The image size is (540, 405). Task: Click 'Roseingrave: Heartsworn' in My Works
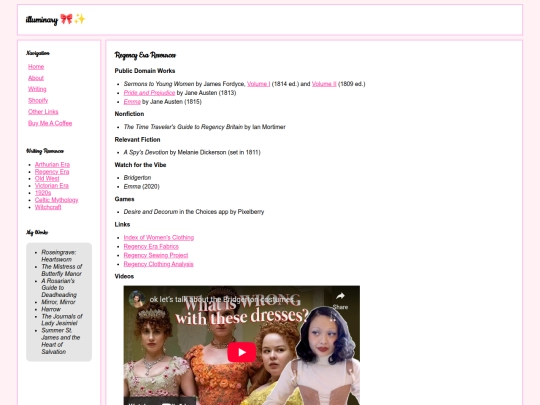(x=59, y=256)
